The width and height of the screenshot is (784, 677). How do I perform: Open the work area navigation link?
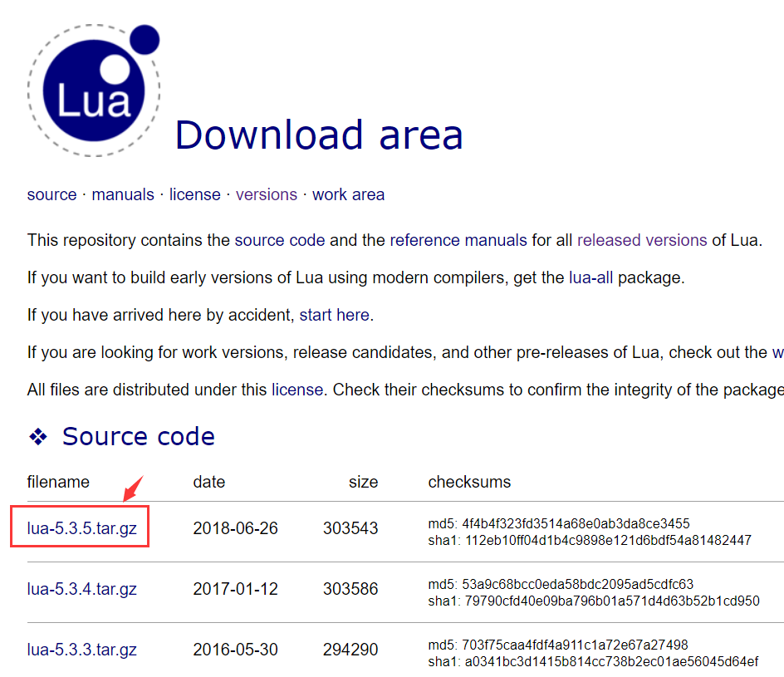point(349,194)
